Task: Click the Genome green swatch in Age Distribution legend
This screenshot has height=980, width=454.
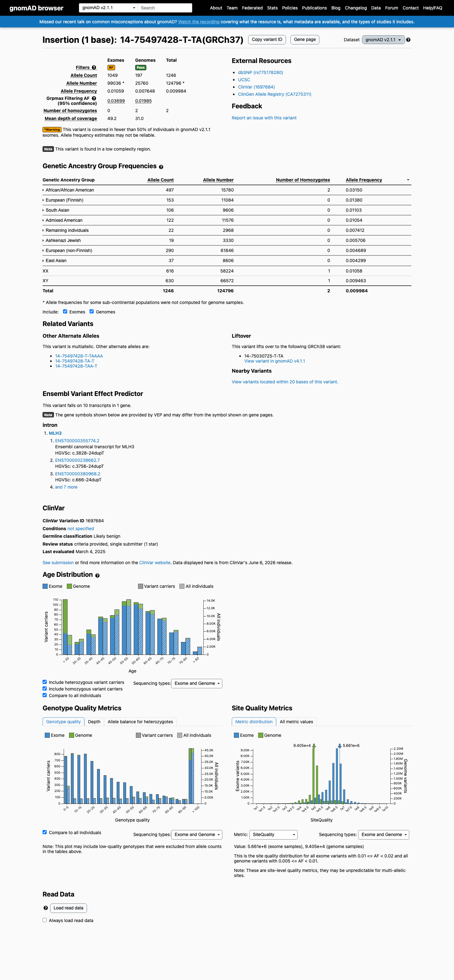Action: tap(69, 586)
